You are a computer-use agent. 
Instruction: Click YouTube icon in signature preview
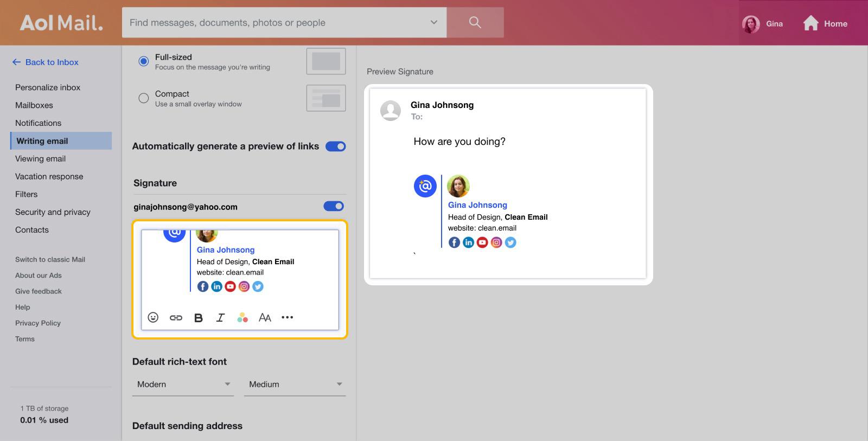click(482, 242)
